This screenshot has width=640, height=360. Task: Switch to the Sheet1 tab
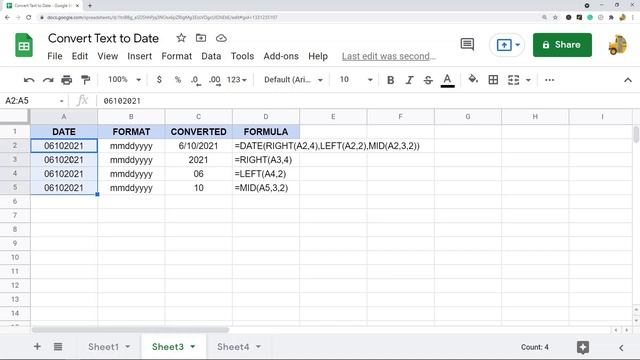coord(103,347)
